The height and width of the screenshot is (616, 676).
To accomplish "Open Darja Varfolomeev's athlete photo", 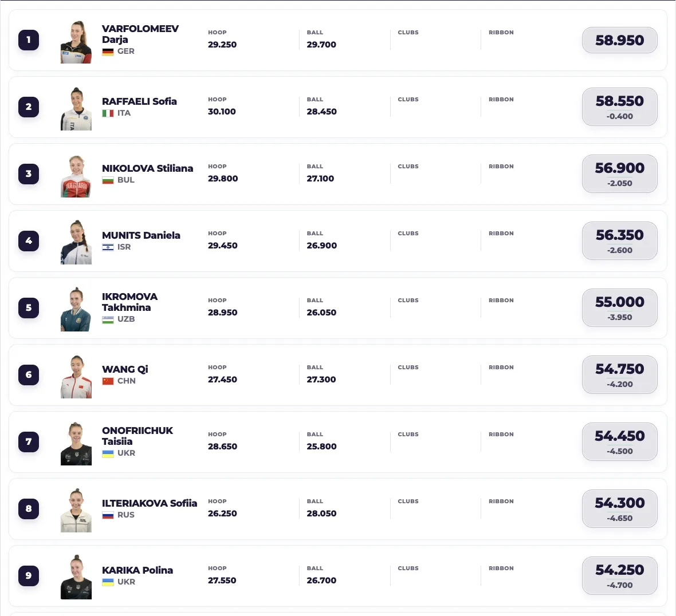I will pos(76,42).
